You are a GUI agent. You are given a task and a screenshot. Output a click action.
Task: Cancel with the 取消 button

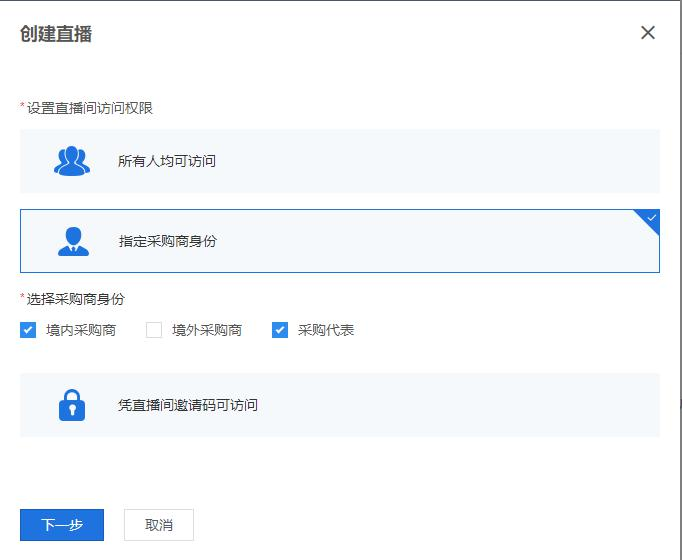pyautogui.click(x=159, y=525)
